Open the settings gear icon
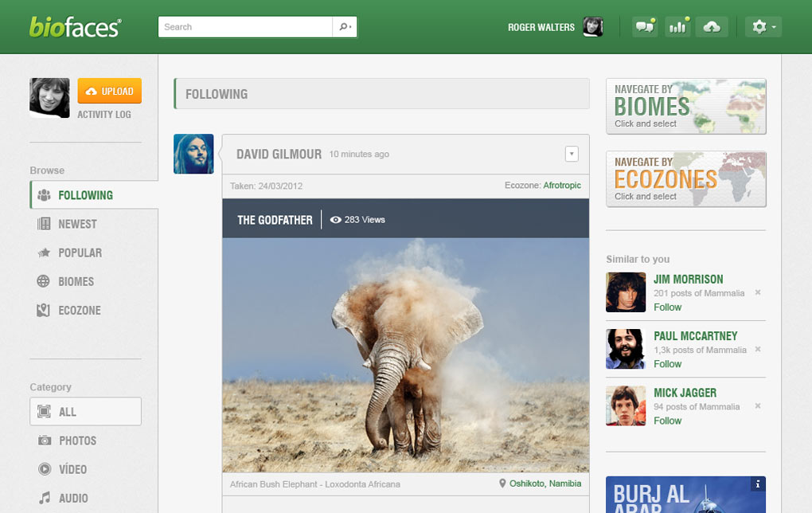 [759, 27]
